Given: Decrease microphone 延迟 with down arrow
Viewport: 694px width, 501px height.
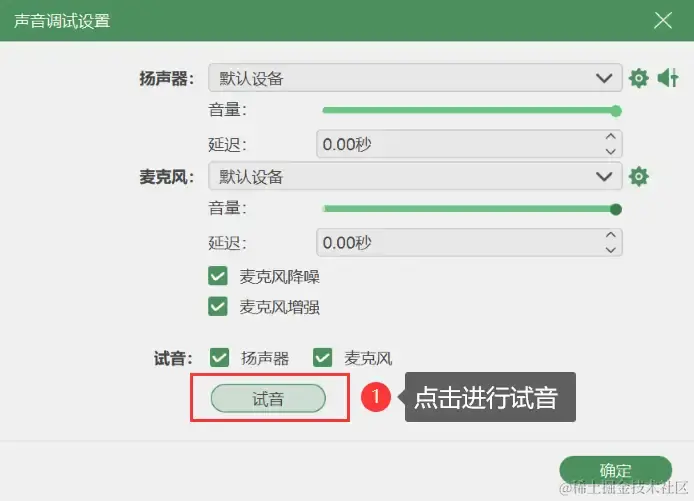Looking at the screenshot, I should pyautogui.click(x=611, y=250).
